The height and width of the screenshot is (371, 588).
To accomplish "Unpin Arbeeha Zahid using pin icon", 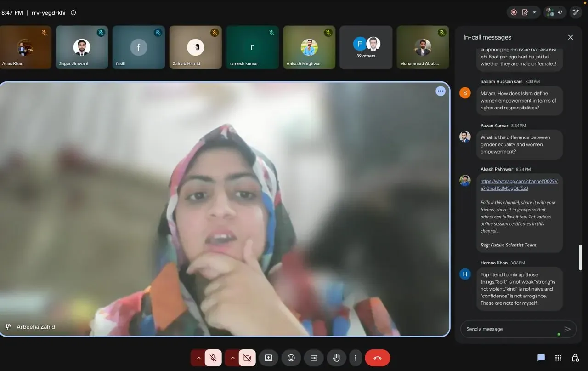I will tap(8, 327).
